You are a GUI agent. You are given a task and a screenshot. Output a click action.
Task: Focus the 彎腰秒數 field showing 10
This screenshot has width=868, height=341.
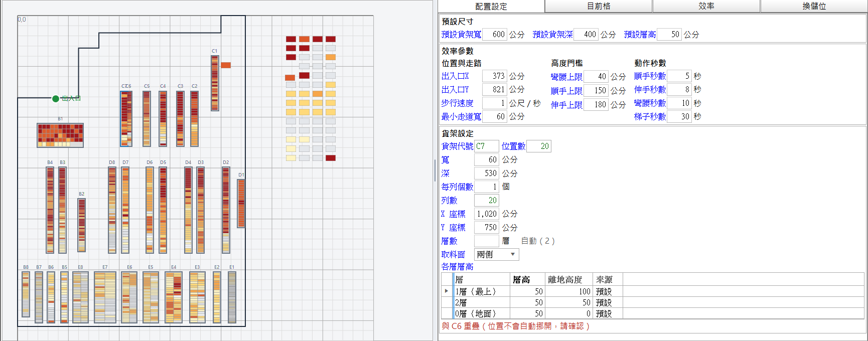tap(679, 103)
